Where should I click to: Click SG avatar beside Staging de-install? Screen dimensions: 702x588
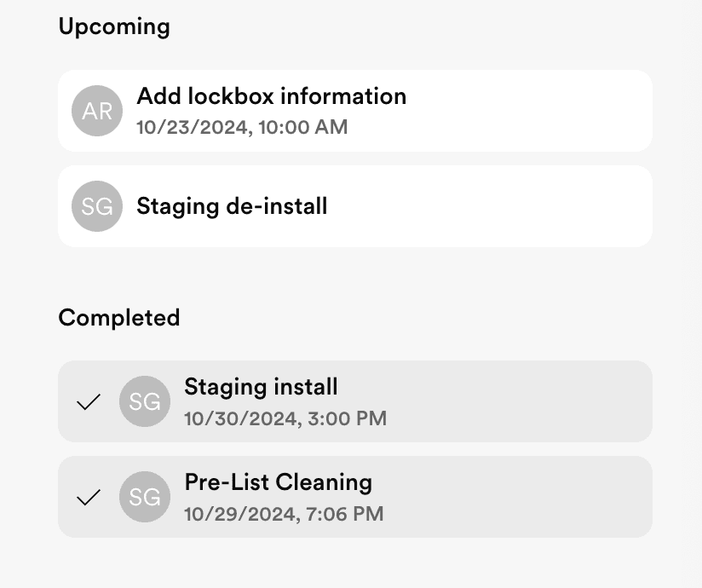tap(97, 207)
